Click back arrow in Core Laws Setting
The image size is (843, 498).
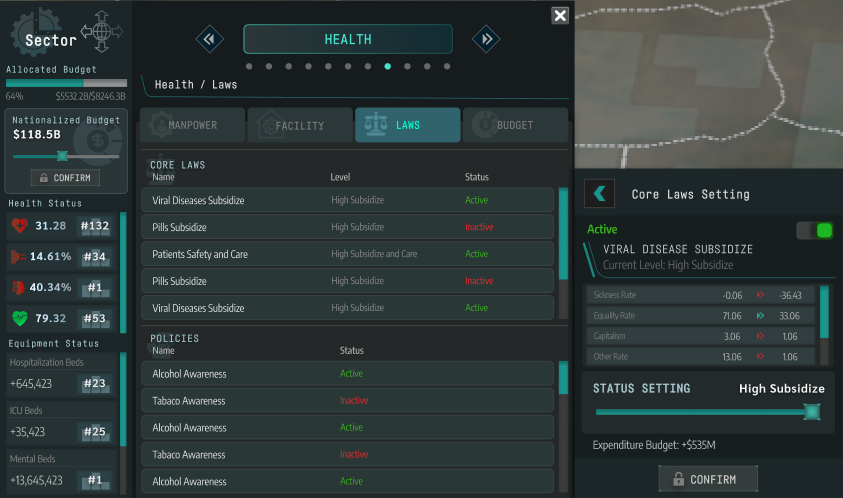coord(599,194)
